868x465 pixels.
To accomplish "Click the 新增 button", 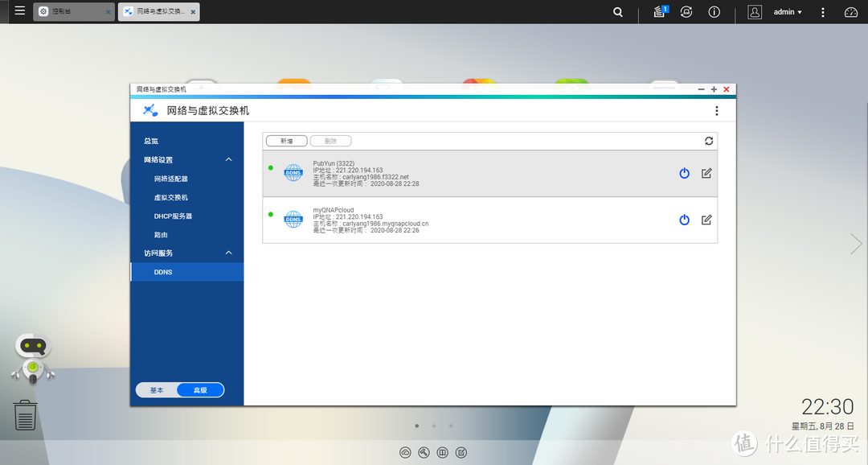I will click(287, 141).
